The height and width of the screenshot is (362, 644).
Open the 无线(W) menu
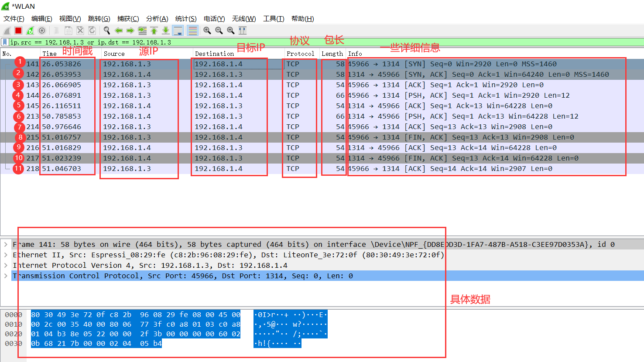[x=244, y=19]
